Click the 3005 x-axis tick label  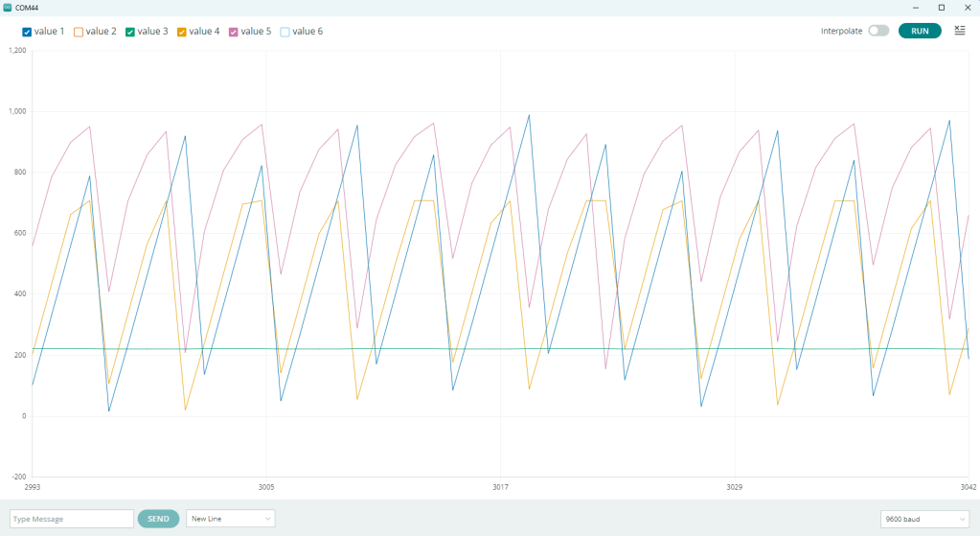click(x=266, y=487)
